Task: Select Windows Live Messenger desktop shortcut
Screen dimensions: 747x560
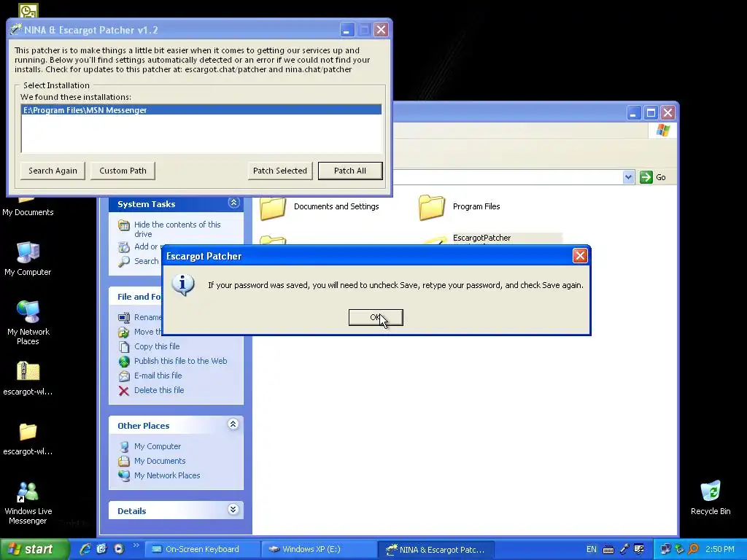Action: [x=28, y=503]
